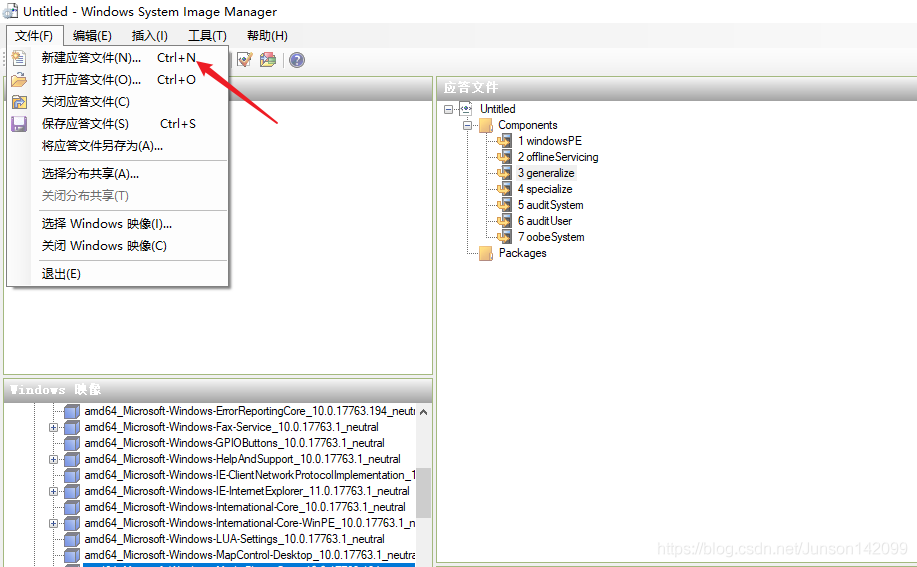Expand the International-Core-WinPE component node
Viewport: 917px width, 567px height.
tap(53, 523)
